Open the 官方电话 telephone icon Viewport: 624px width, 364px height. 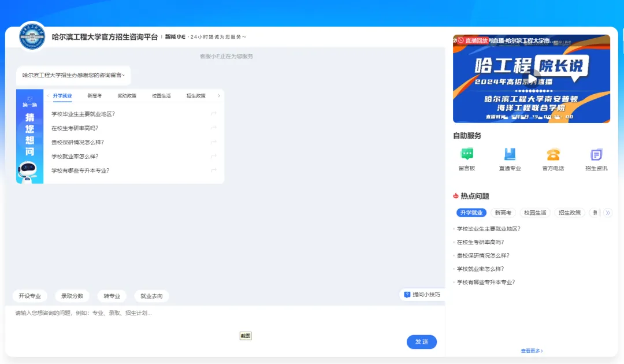(x=553, y=155)
